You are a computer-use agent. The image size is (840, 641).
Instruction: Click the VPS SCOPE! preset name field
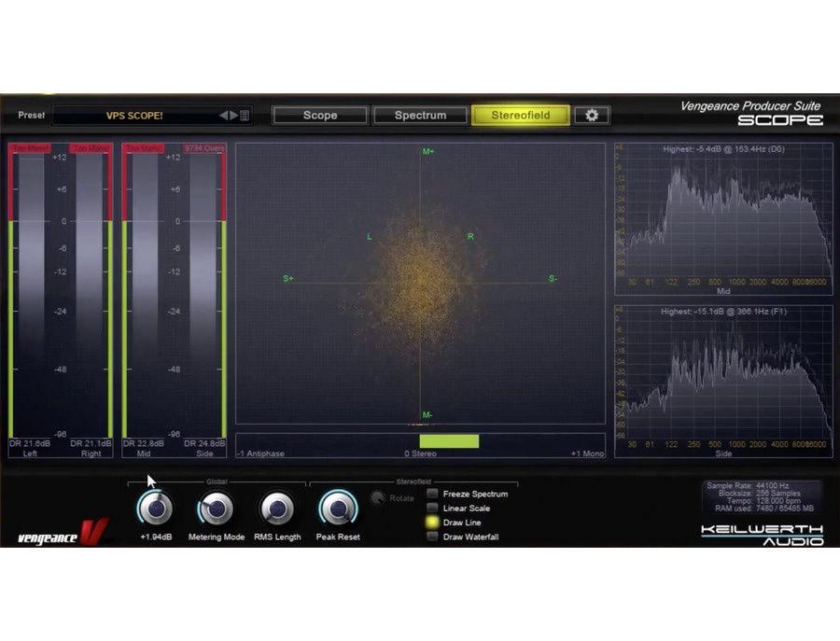pos(134,116)
